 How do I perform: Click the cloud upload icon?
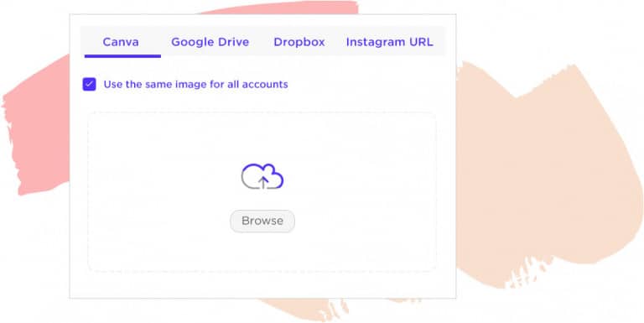[x=262, y=176]
